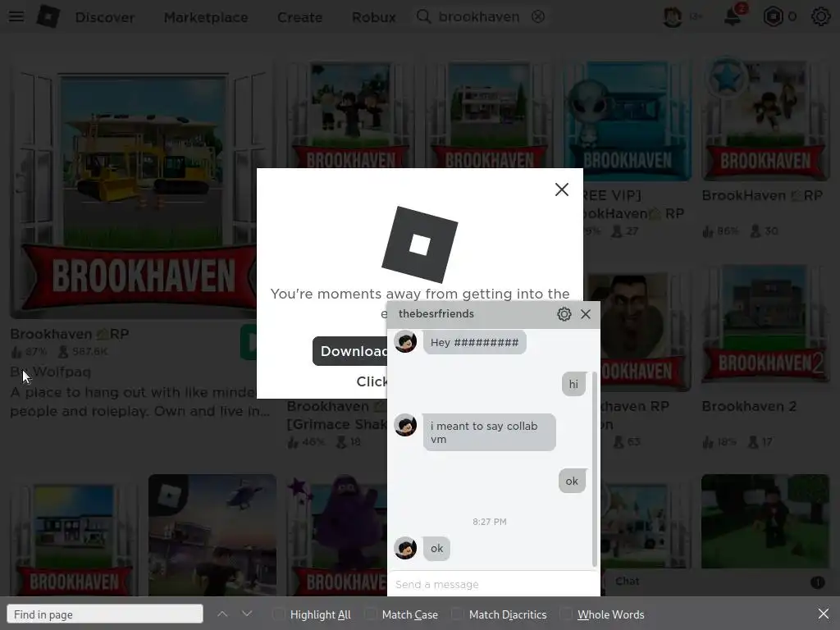Open the Brookhaven 2 title link

(749, 407)
